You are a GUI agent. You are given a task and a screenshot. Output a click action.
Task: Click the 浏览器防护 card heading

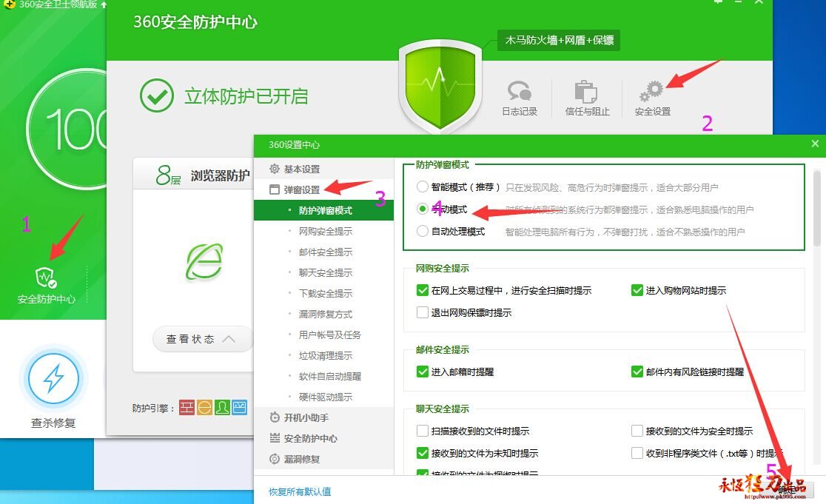[x=220, y=175]
